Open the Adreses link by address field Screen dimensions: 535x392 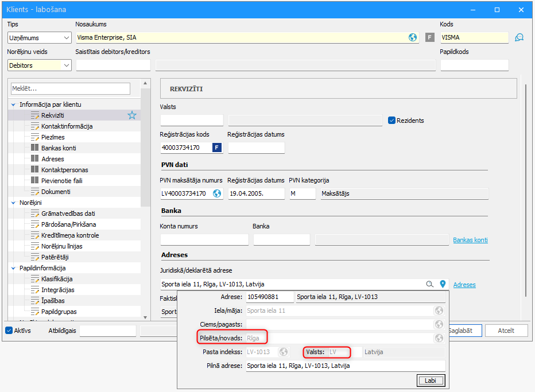coord(464,285)
